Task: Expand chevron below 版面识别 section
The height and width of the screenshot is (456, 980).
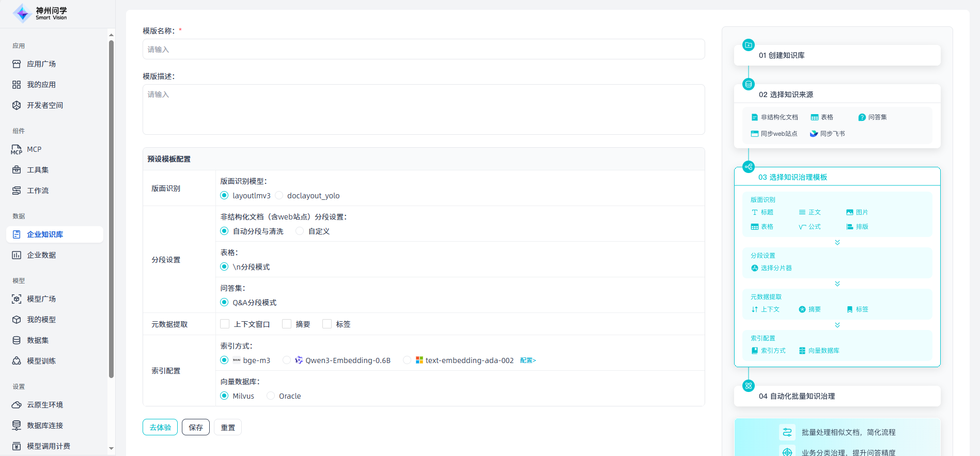Action: tap(837, 242)
